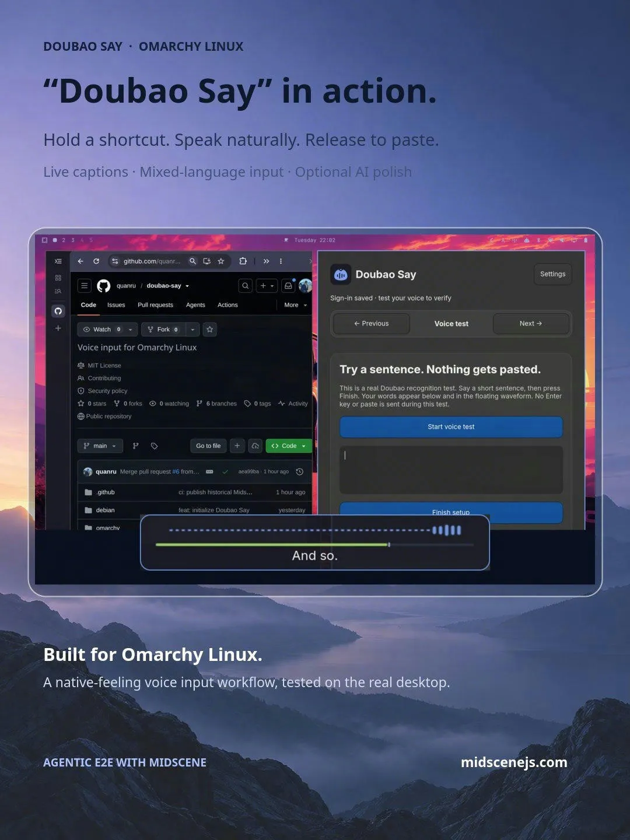View the 0 forks link
Viewport: 630px width, 840px height.
point(128,404)
